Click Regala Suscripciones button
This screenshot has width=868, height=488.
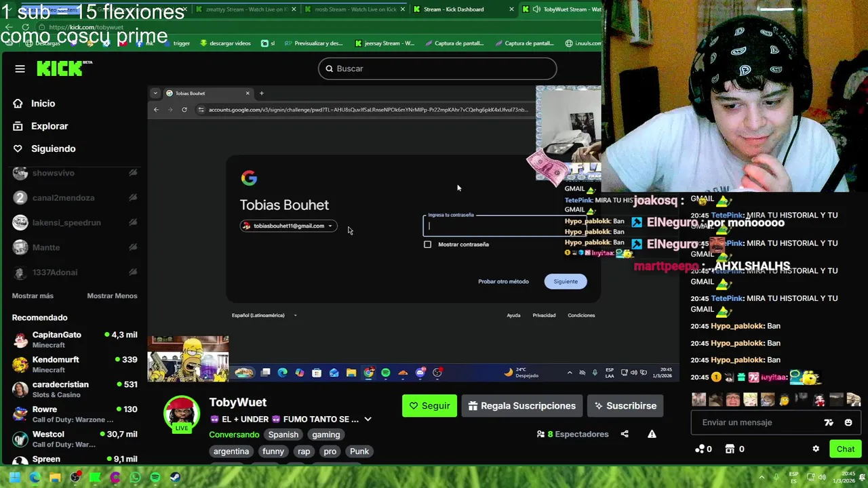click(x=522, y=406)
